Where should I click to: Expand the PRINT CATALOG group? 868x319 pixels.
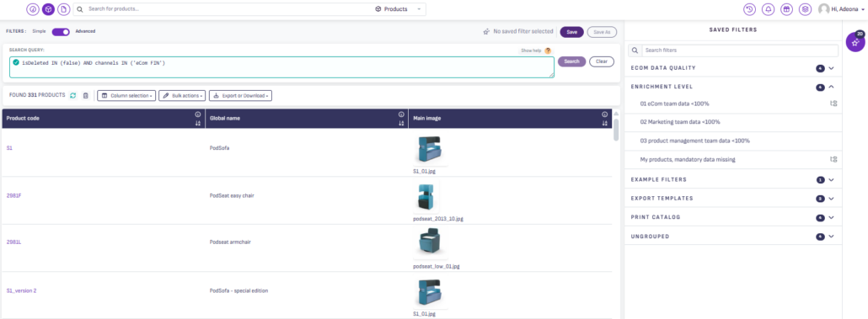click(x=830, y=217)
